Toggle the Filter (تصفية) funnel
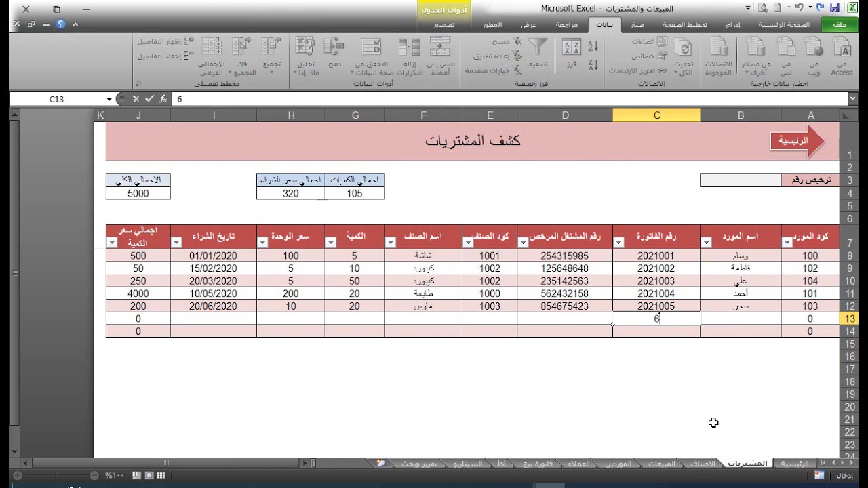This screenshot has width=868, height=488. click(538, 53)
